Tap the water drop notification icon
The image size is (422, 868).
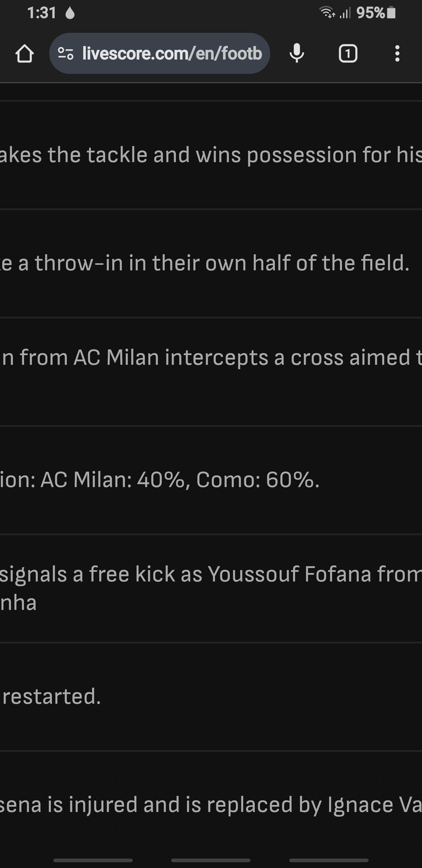(x=70, y=14)
